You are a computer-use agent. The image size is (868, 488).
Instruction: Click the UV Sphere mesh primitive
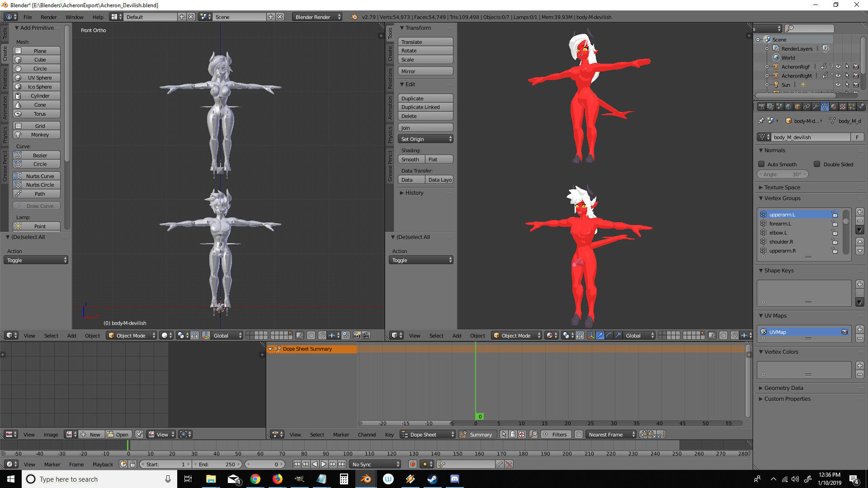tap(37, 78)
